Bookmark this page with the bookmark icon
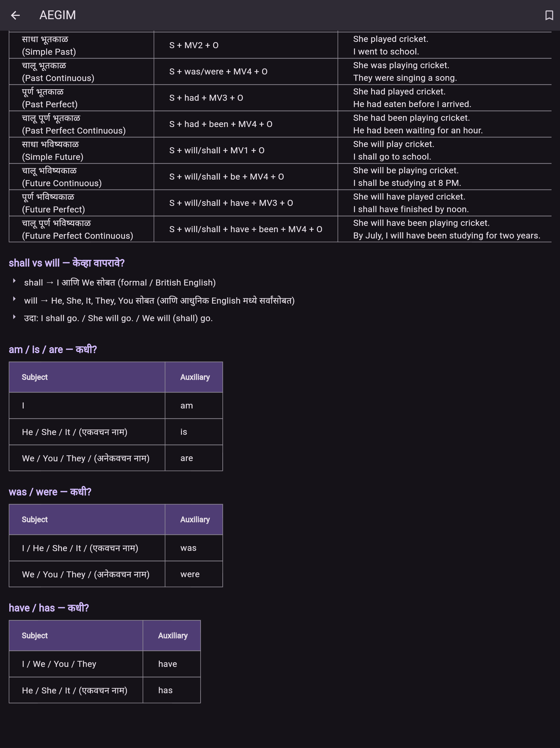The image size is (560, 748). click(549, 15)
